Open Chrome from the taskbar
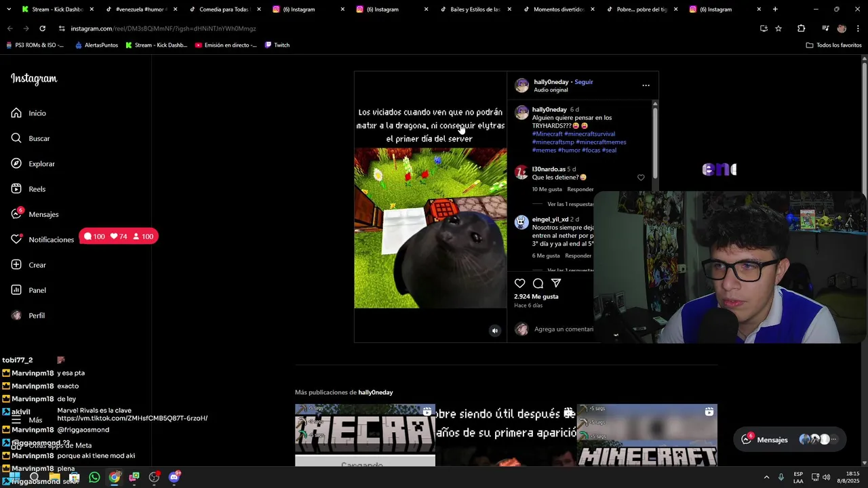The width and height of the screenshot is (868, 488). (x=114, y=477)
